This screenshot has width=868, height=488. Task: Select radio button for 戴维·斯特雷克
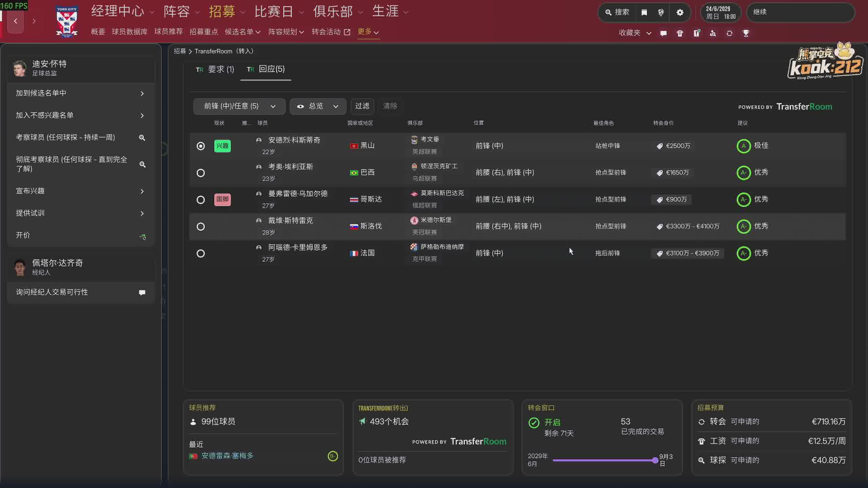(201, 226)
